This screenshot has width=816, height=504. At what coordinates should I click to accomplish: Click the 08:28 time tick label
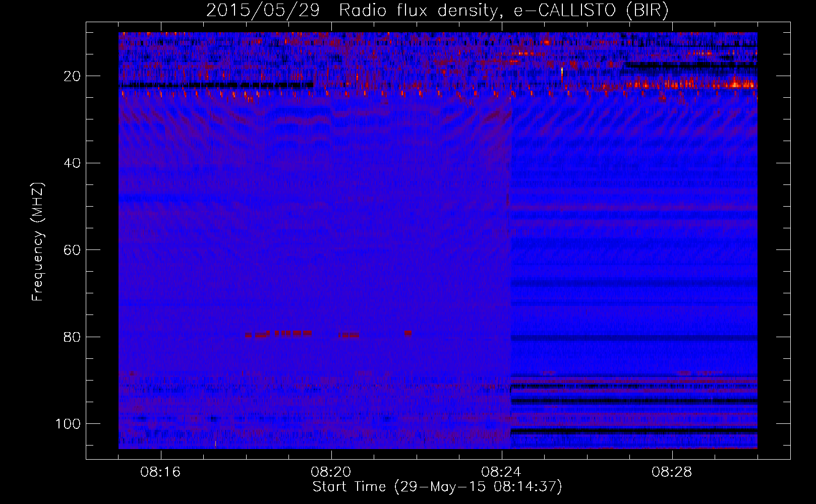[672, 472]
